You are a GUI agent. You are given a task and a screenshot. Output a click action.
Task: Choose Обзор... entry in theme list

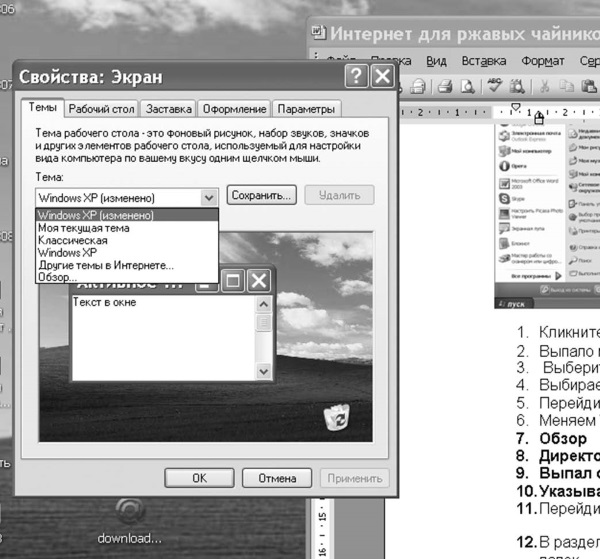pyautogui.click(x=127, y=277)
